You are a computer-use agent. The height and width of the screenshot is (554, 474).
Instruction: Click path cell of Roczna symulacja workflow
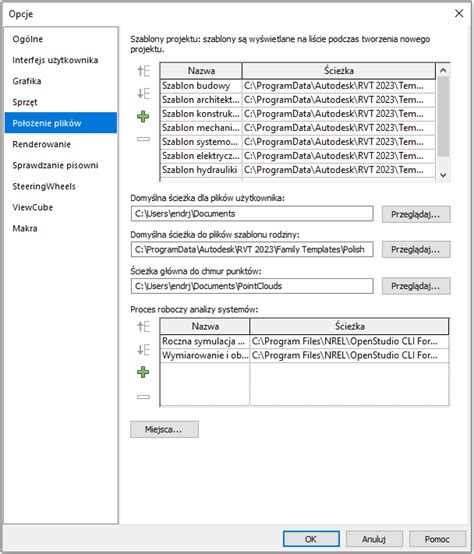349,341
